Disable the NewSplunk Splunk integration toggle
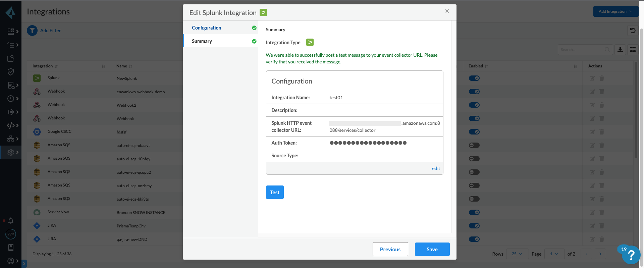Viewport: 644px width, 268px height. tap(474, 78)
